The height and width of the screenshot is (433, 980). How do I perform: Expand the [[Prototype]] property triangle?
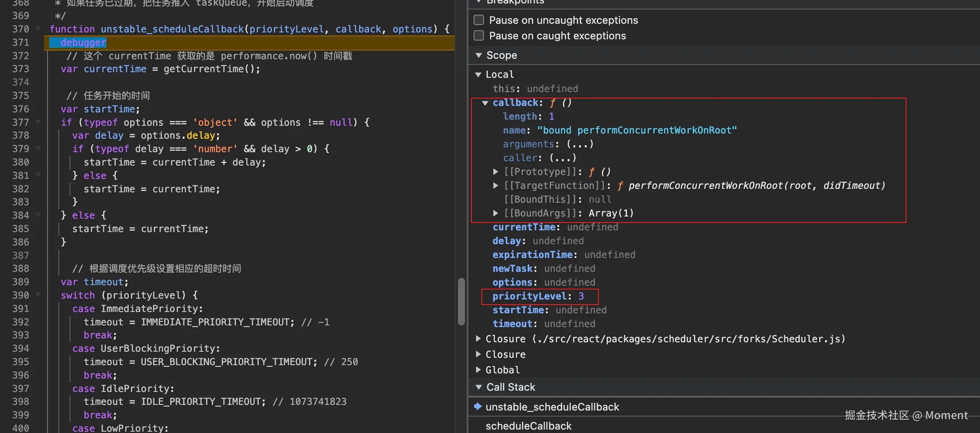click(x=496, y=172)
